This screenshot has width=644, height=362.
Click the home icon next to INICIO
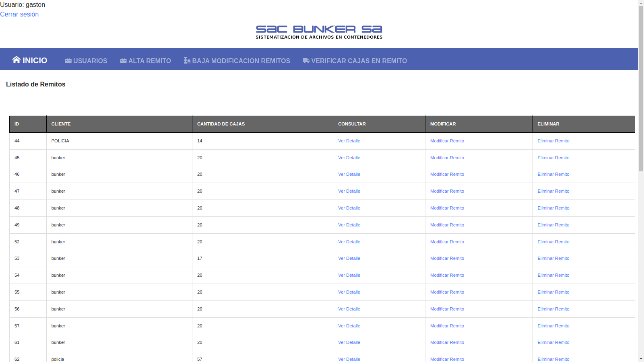pos(16,60)
